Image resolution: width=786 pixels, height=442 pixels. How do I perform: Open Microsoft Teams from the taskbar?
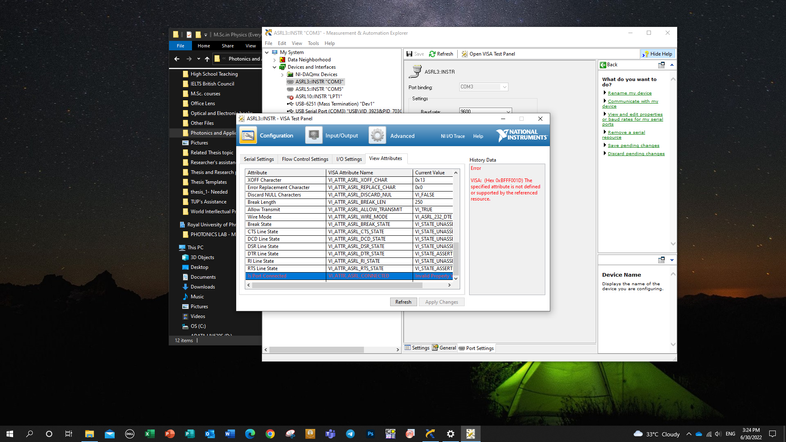[x=330, y=433]
